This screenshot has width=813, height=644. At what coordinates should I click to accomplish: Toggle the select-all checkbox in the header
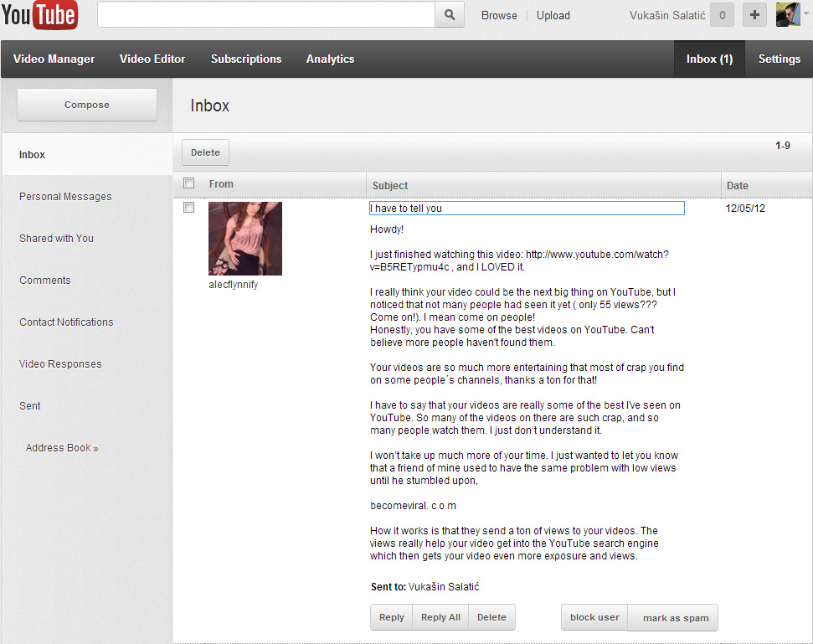[188, 183]
